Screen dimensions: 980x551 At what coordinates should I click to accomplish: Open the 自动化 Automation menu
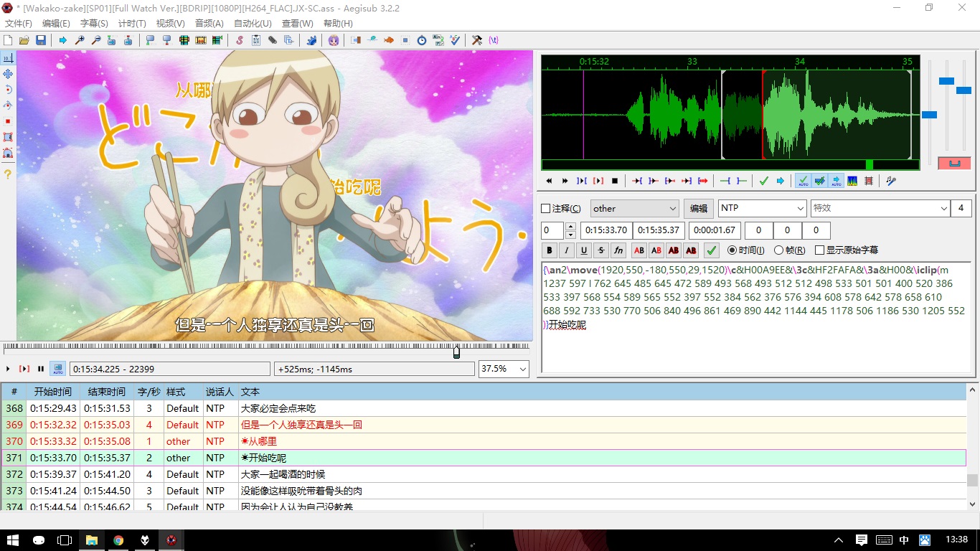point(253,24)
